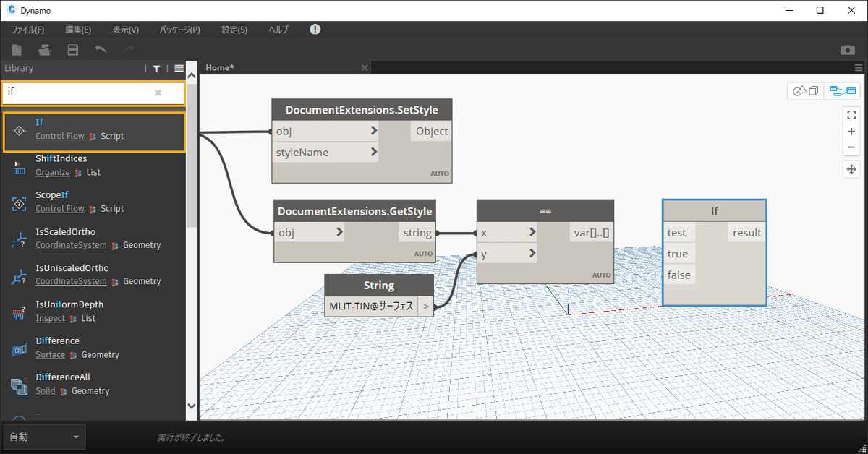Click Inspect link under IsUniformDepth

50,318
